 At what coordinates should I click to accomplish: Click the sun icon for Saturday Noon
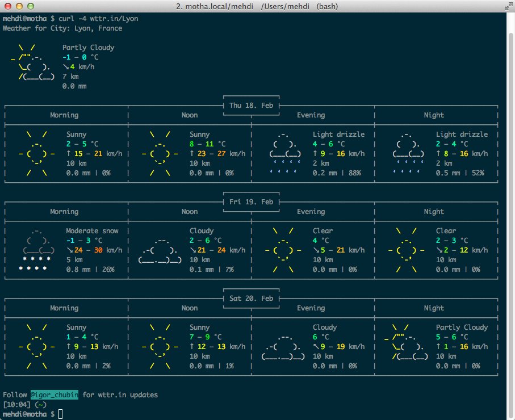coord(160,347)
